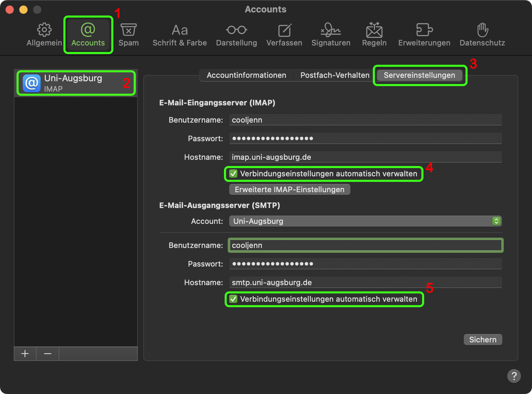Select the Spam junk-box icon
532x394 pixels.
(x=129, y=35)
